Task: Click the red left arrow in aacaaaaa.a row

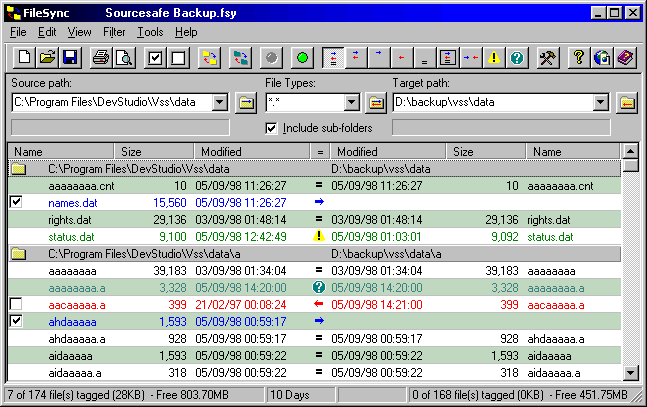Action: click(x=319, y=304)
